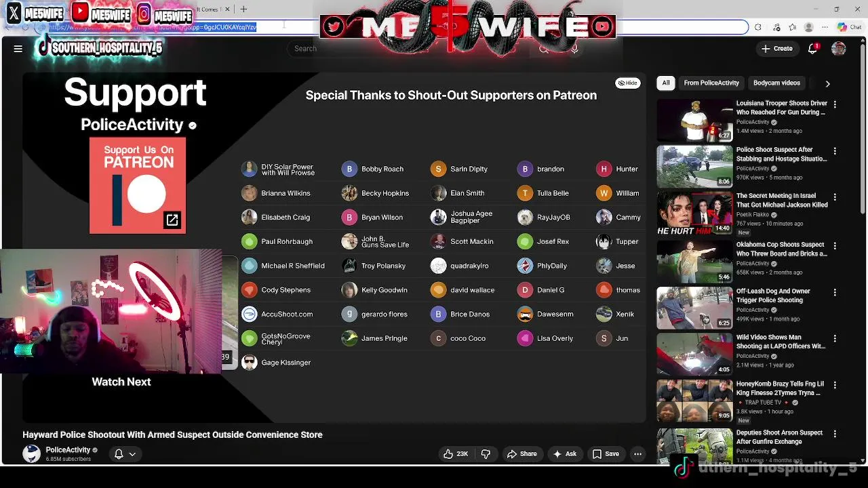Open the Edge Favorites star list icon
This screenshot has width=868, height=488.
(x=792, y=27)
